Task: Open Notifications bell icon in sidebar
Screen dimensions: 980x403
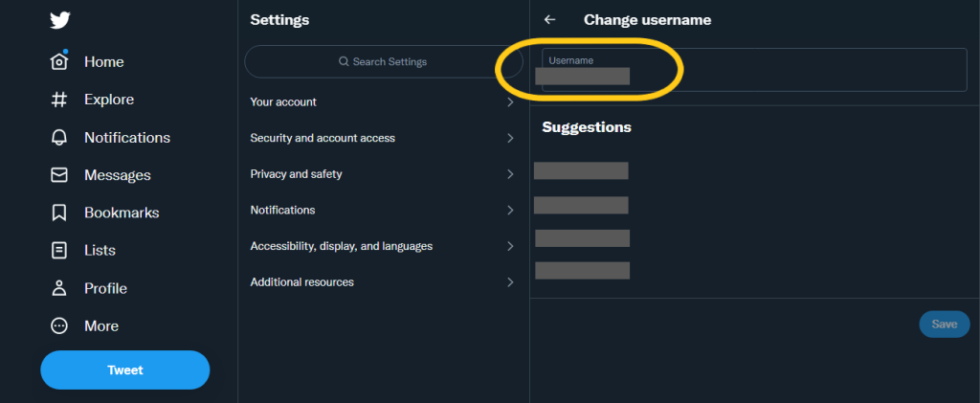Action: click(x=59, y=138)
